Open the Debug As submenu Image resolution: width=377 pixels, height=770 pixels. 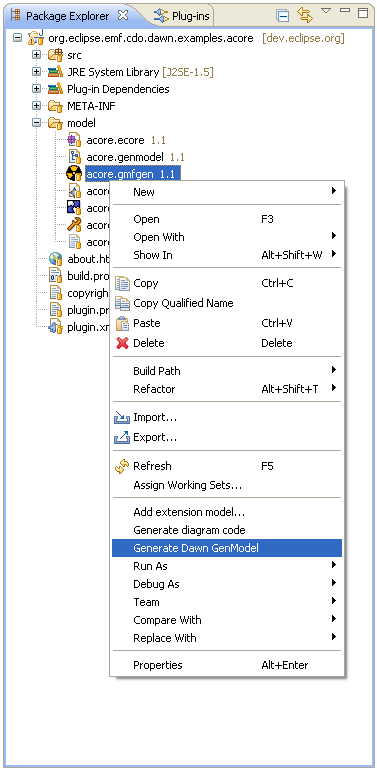click(x=227, y=584)
